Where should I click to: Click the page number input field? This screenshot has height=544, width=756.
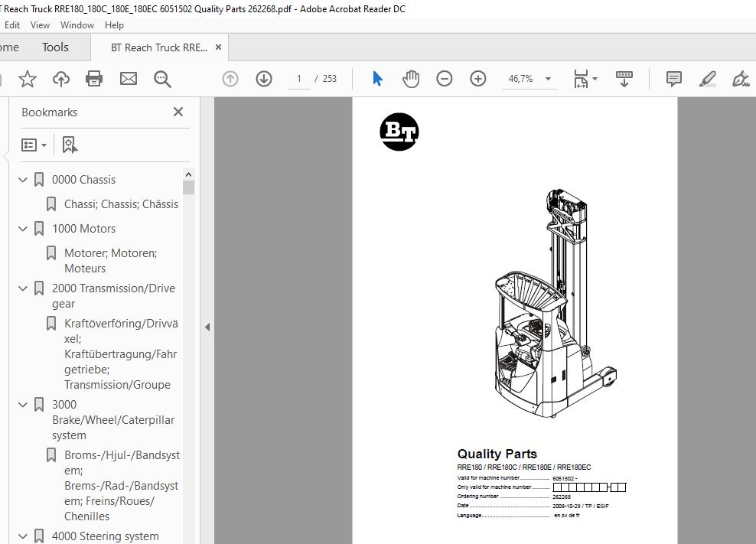click(x=299, y=79)
